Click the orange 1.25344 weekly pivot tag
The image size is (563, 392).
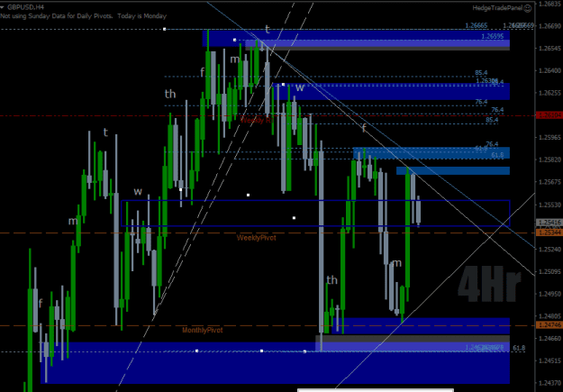pos(549,232)
